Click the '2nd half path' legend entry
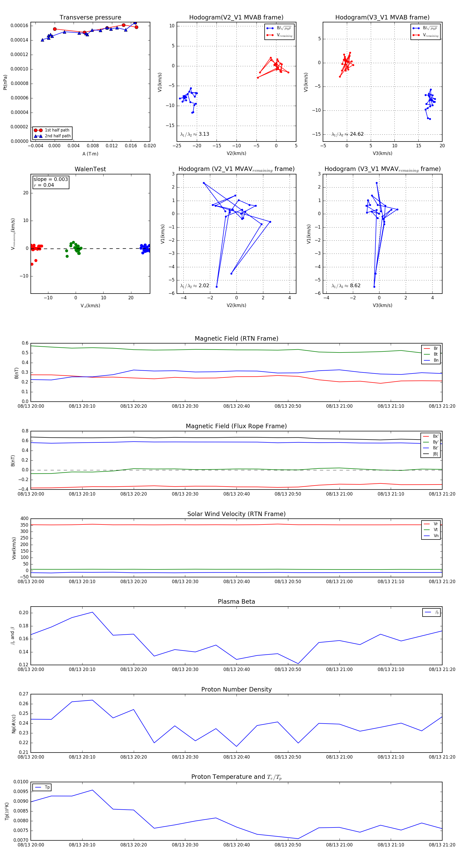Viewport: 473px width, 868px height. click(52, 136)
